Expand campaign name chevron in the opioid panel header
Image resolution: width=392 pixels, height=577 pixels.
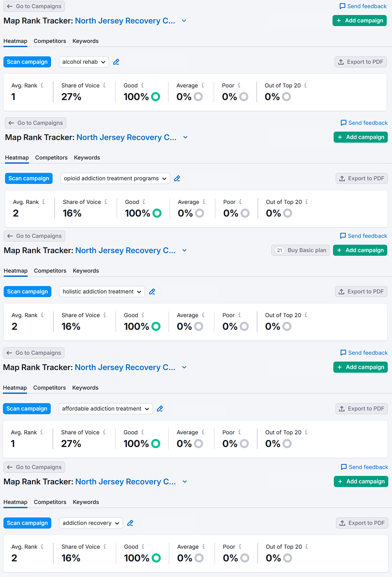pyautogui.click(x=185, y=138)
